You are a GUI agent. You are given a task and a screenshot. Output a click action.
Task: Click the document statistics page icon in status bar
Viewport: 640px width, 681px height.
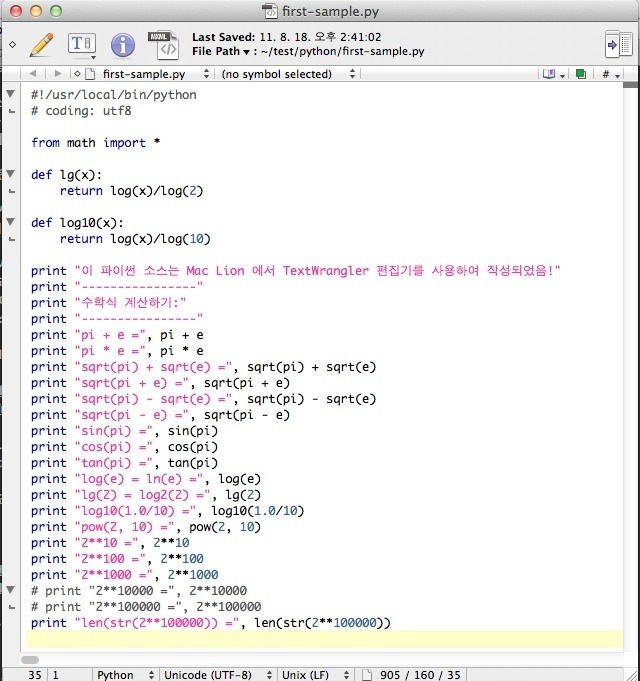point(367,674)
